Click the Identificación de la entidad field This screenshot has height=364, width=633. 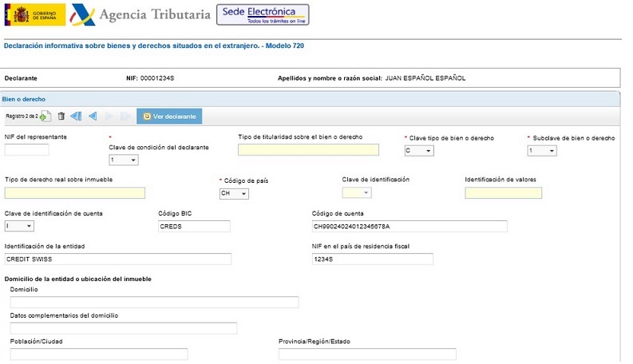coord(117,259)
